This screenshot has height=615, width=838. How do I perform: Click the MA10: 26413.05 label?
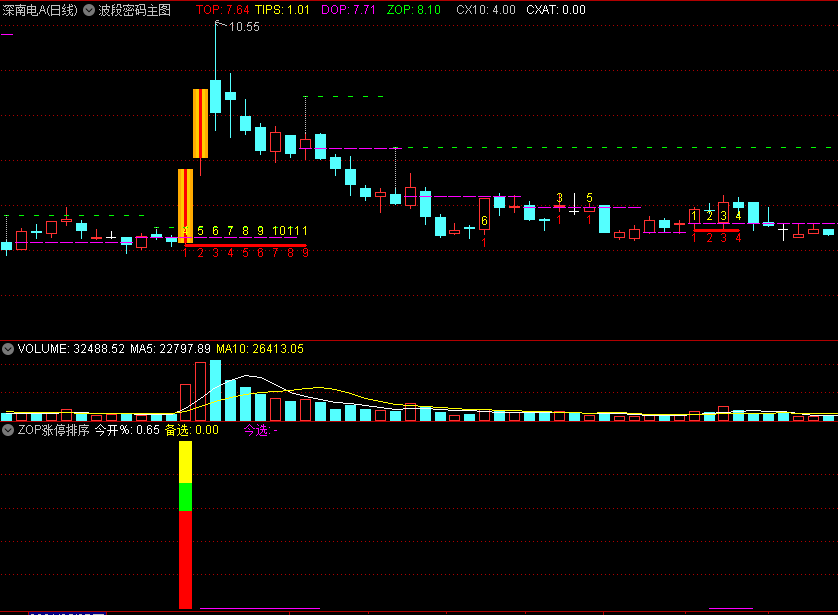click(x=260, y=349)
